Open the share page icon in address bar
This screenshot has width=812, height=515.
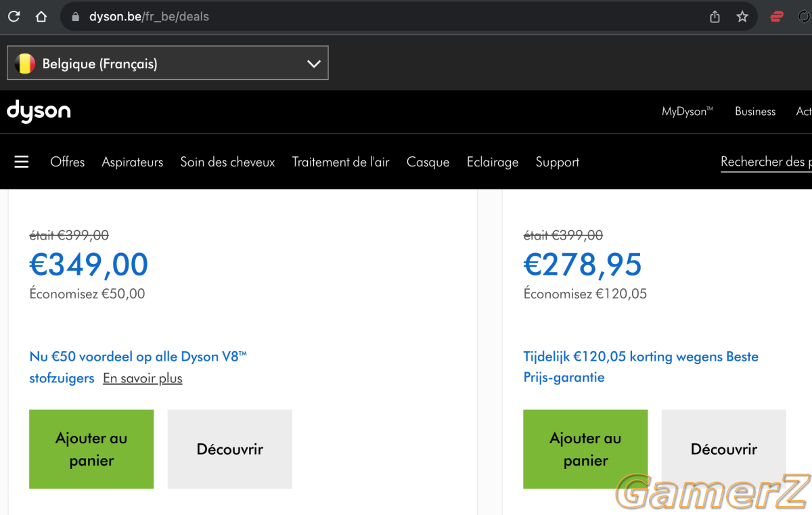(715, 17)
